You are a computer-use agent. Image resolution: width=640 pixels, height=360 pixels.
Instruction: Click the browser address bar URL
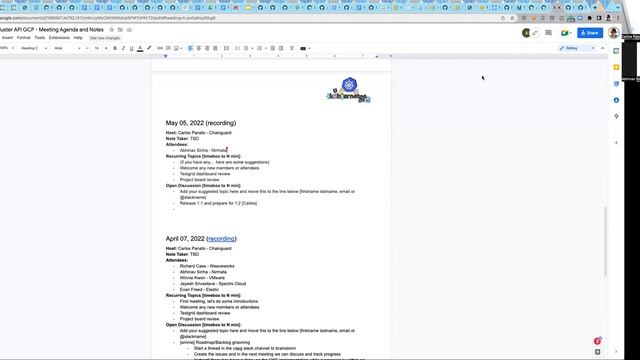(x=108, y=18)
